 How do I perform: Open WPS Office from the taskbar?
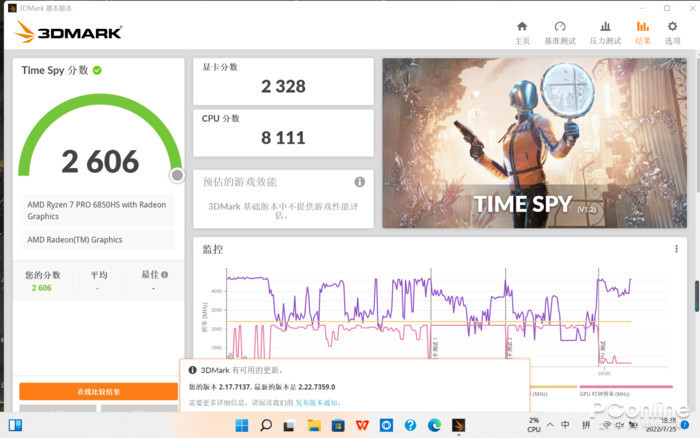click(x=362, y=425)
